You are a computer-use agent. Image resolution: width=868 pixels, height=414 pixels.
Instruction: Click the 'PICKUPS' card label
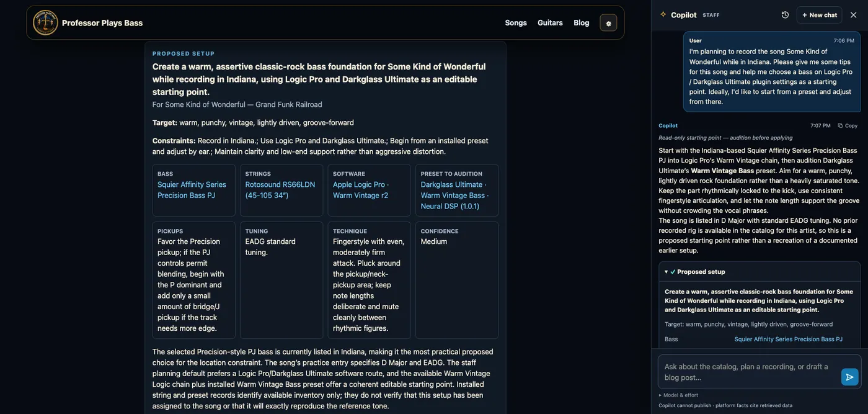point(170,231)
